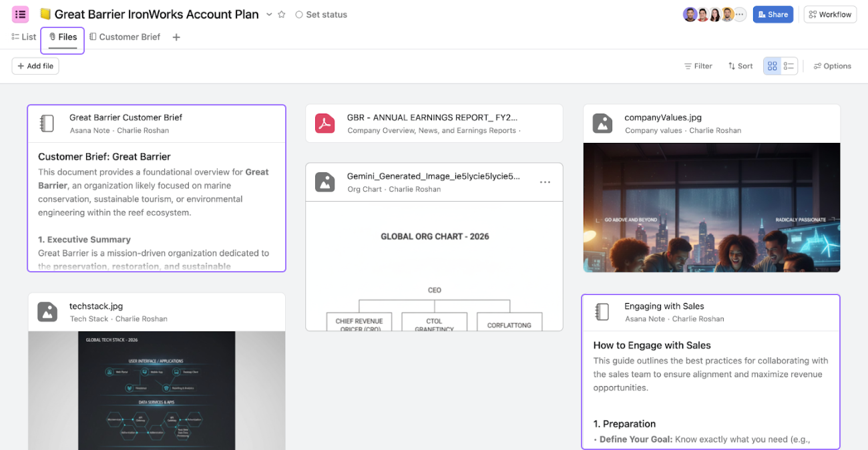Click the note icon on Great Barrier Customer Brief
Image resolution: width=868 pixels, height=450 pixels.
tap(47, 124)
